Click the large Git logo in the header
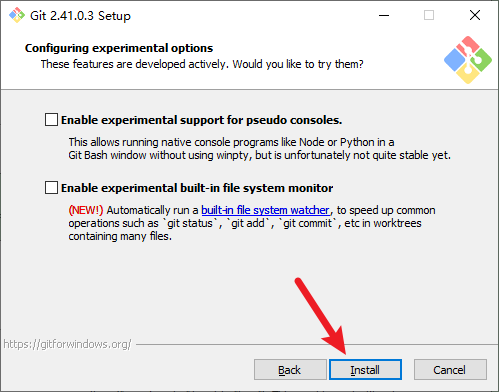499x392 pixels. click(468, 60)
